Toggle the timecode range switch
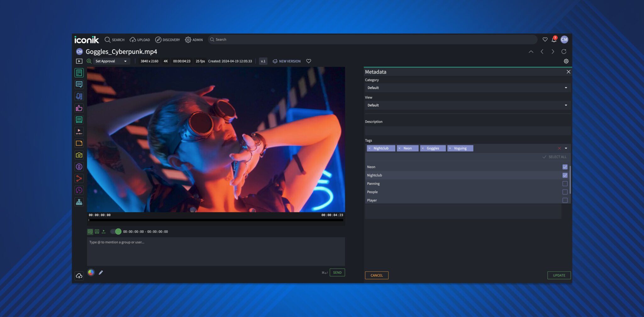 pyautogui.click(x=116, y=232)
